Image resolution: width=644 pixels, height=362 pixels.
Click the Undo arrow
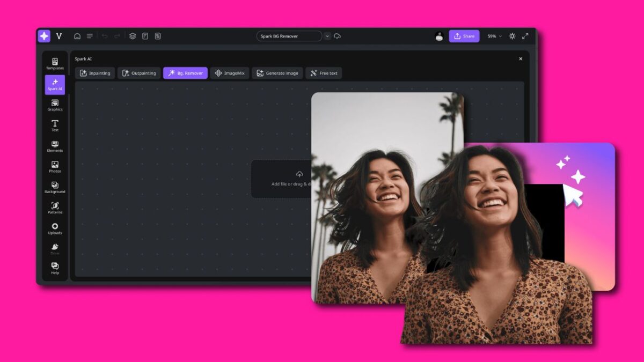tap(105, 36)
